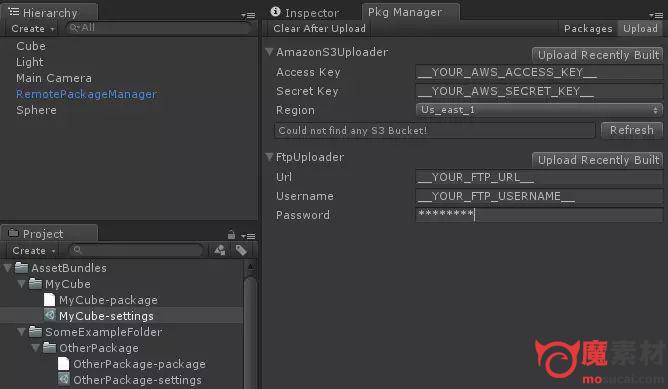Collapse the AmazonS3Uploader section

(x=269, y=52)
